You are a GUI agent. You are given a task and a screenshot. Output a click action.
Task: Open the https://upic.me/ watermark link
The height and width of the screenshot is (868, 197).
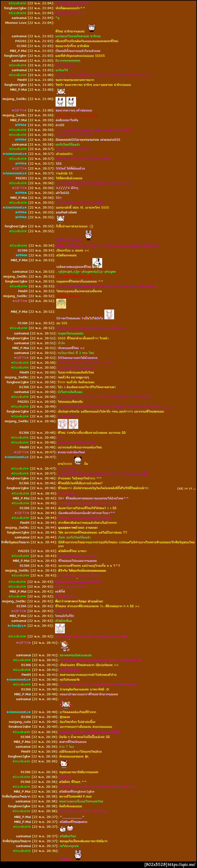tap(182, 865)
